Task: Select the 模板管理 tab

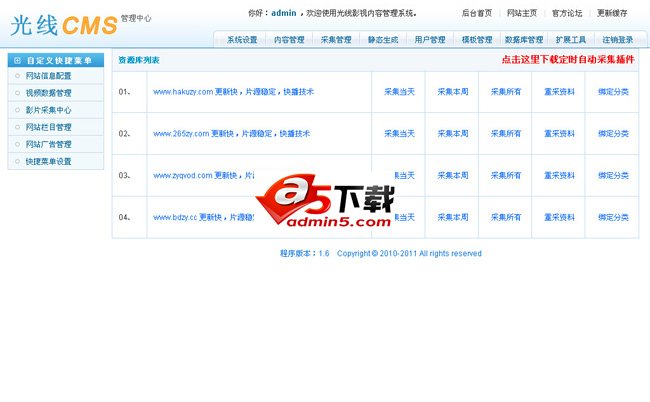Action: 477,40
